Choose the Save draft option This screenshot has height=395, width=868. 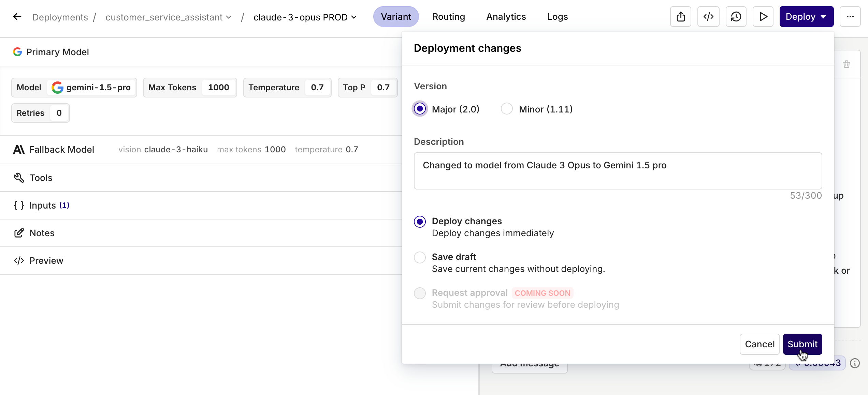click(x=420, y=257)
